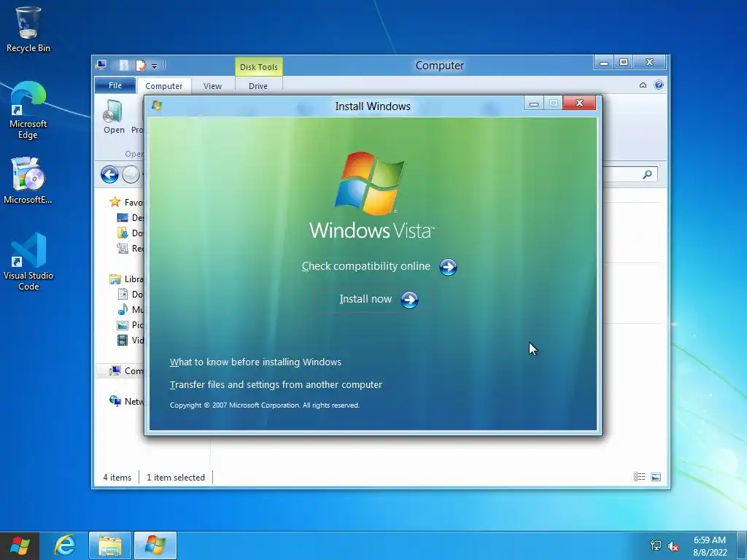Switch to Details view in status bar

pos(639,477)
